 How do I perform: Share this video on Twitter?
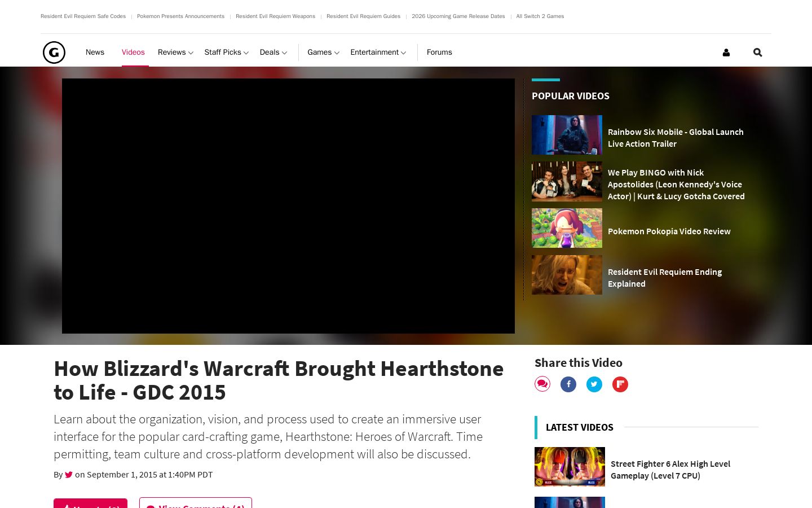[594, 384]
